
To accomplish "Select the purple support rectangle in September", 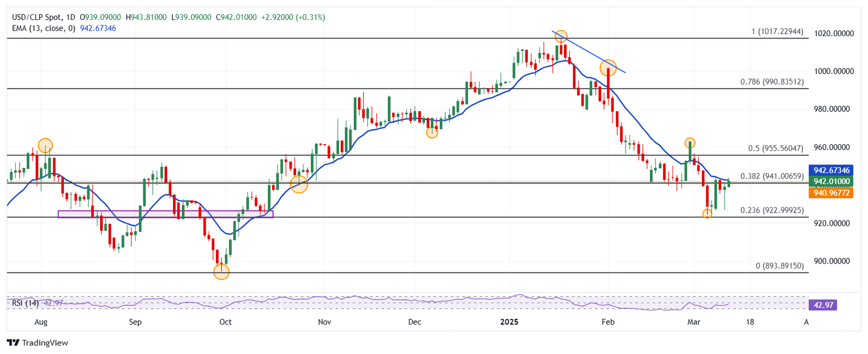I will 165,214.
